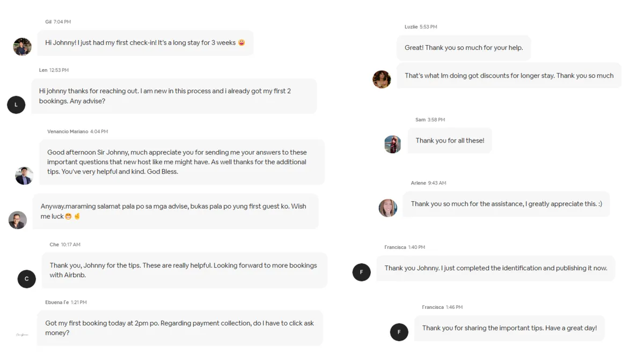The width and height of the screenshot is (644, 362).
Task: Click the "F" avatar beside the identification message
Action: pos(361,272)
